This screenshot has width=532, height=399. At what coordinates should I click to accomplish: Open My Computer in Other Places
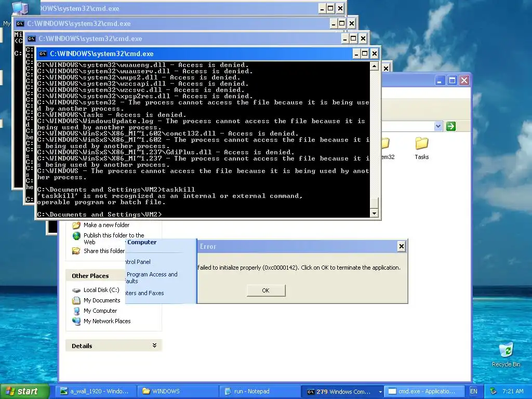pos(100,311)
